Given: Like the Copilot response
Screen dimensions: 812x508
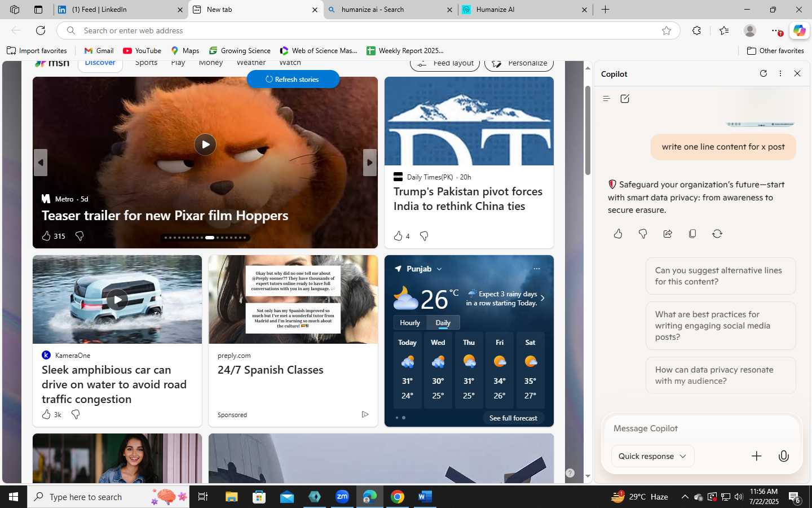Looking at the screenshot, I should pyautogui.click(x=618, y=234).
